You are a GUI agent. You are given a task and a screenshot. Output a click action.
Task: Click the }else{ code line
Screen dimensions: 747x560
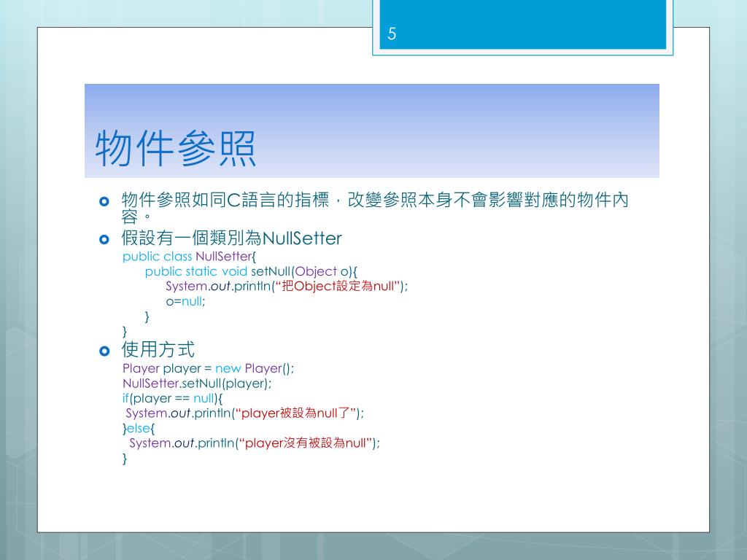[x=139, y=428]
